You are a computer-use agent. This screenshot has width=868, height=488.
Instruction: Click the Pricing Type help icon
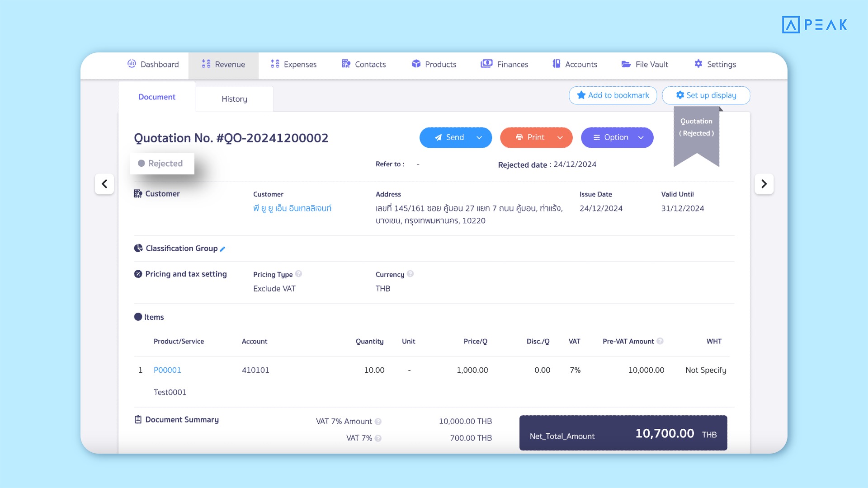coord(298,274)
